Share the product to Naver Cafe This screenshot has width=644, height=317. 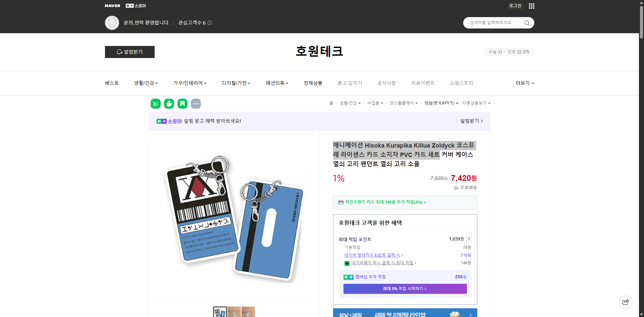coord(169,104)
